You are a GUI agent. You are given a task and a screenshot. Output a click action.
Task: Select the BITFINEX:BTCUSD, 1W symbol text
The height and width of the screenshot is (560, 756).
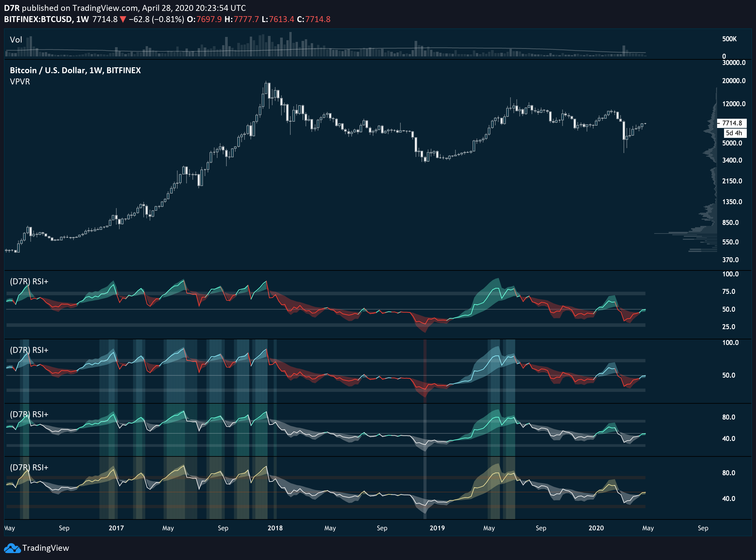coord(46,19)
